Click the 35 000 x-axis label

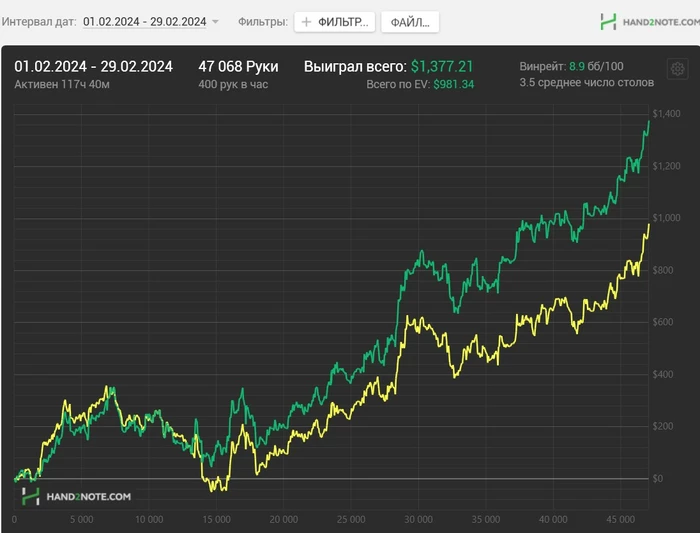click(486, 520)
